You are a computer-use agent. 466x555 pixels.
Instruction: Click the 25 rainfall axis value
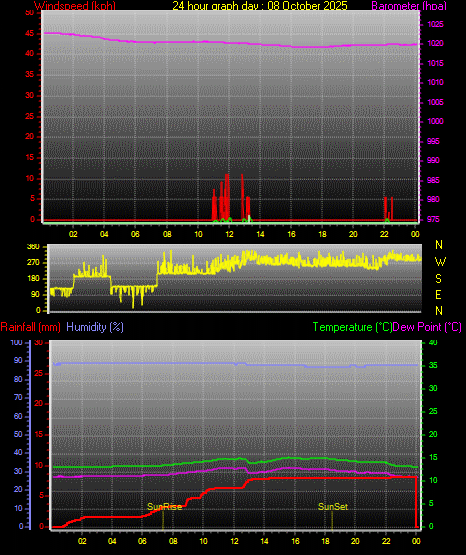pyautogui.click(x=39, y=373)
